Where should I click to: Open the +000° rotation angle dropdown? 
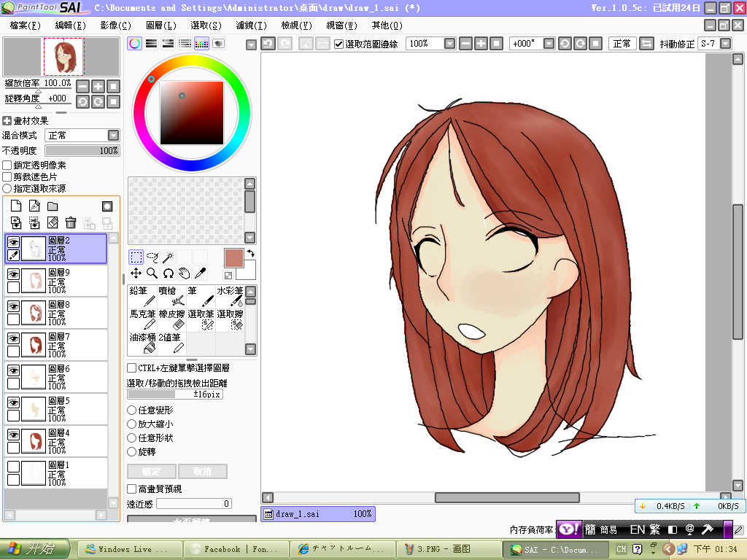tap(549, 44)
